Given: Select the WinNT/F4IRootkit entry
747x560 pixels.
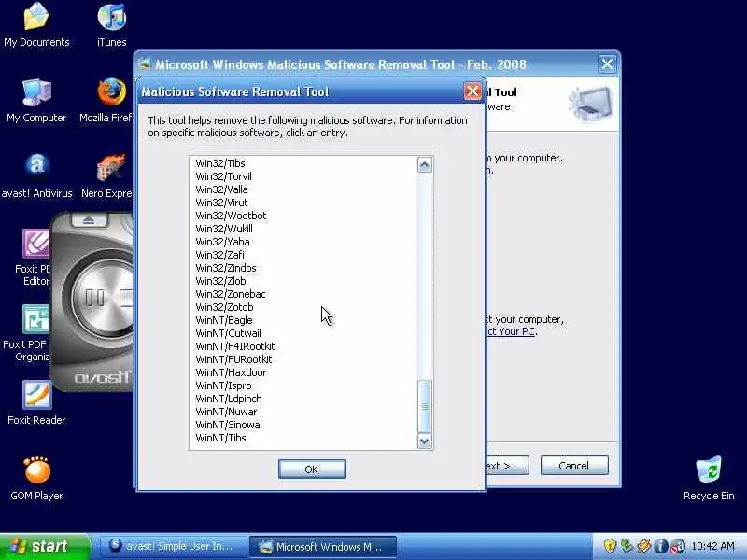Looking at the screenshot, I should pyautogui.click(x=235, y=346).
